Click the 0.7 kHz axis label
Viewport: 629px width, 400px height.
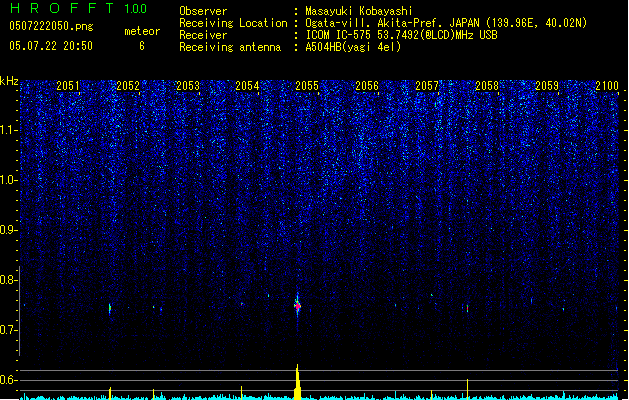click(x=9, y=330)
